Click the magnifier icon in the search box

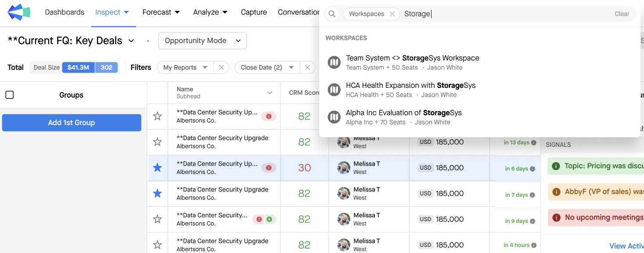[x=332, y=14]
